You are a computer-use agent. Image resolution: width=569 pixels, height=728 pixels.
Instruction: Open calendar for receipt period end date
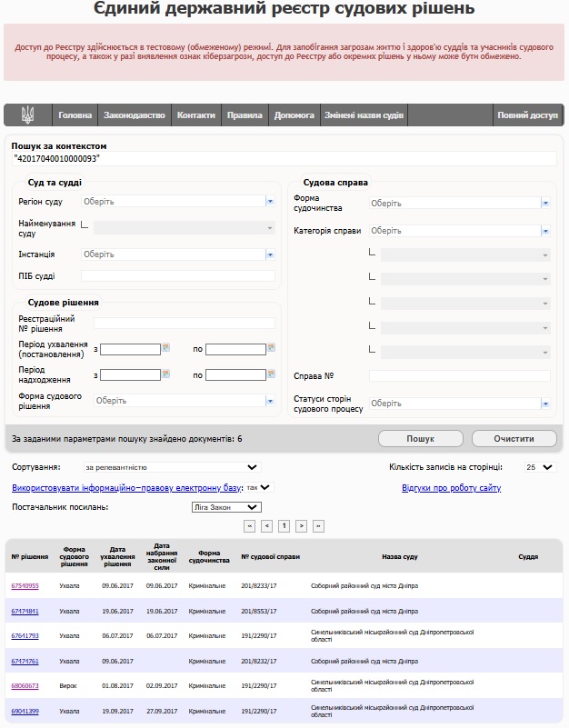pos(271,374)
